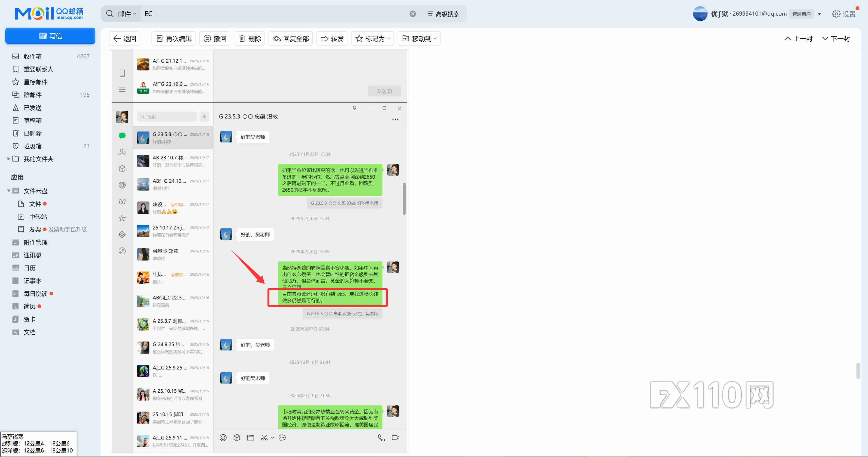Screen dimensions: 868x457
Task: Click the send-file folder icon in WeChat image
Action: [x=250, y=438]
